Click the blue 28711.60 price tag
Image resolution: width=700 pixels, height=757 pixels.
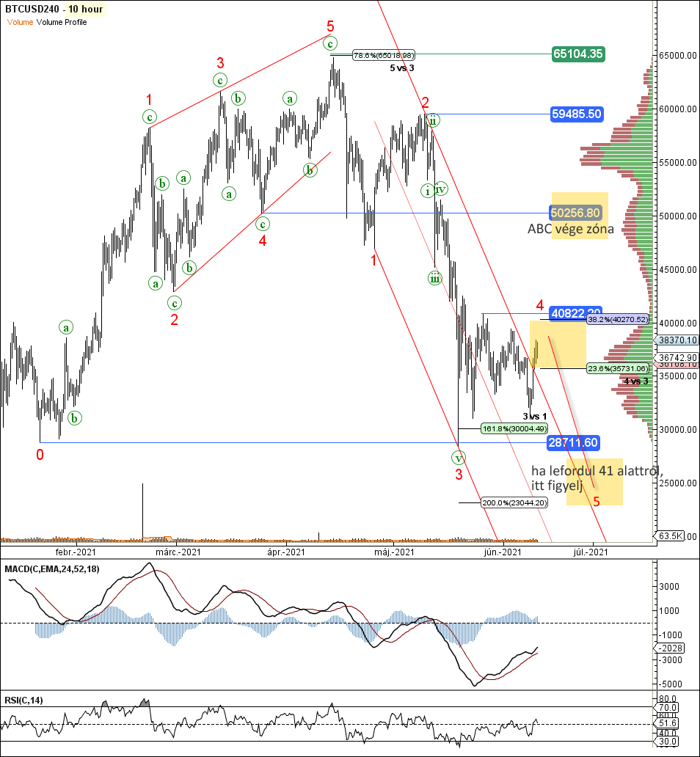tap(573, 443)
